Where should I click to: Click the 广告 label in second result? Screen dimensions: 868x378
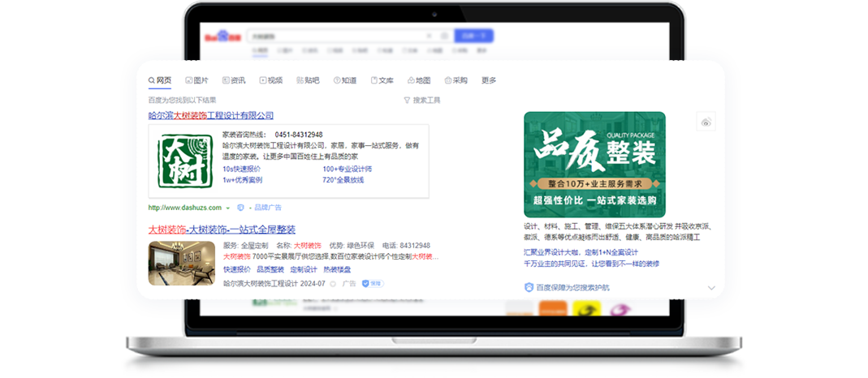pyautogui.click(x=349, y=284)
